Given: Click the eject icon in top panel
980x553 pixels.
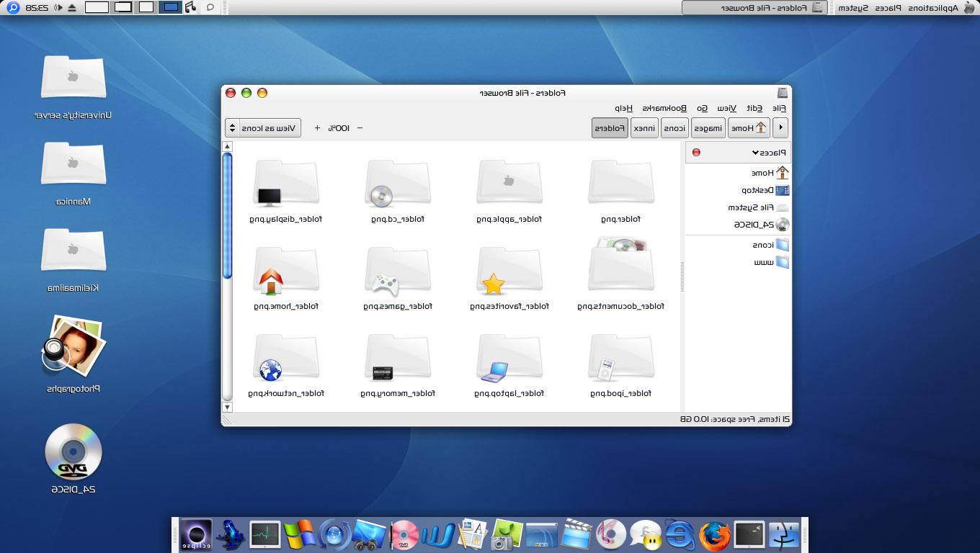Looking at the screenshot, I should click(x=72, y=8).
